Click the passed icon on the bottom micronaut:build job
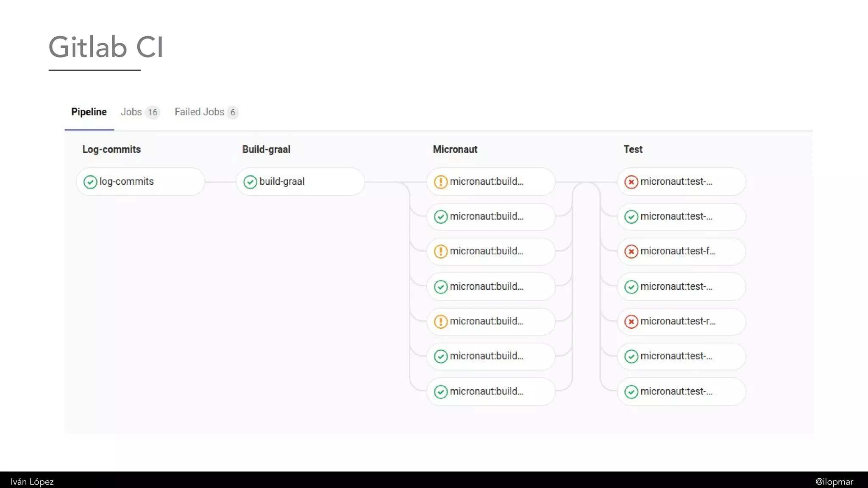This screenshot has height=488, width=868. (441, 392)
